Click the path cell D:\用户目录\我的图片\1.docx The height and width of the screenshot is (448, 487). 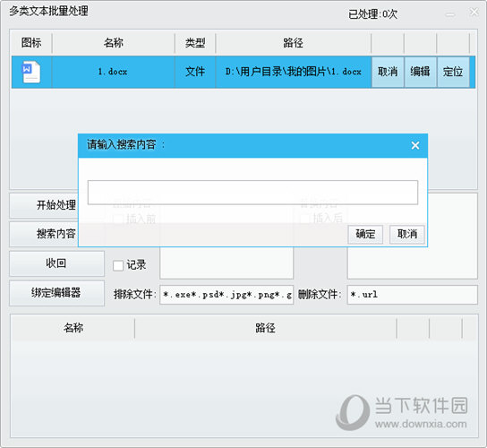pos(294,72)
